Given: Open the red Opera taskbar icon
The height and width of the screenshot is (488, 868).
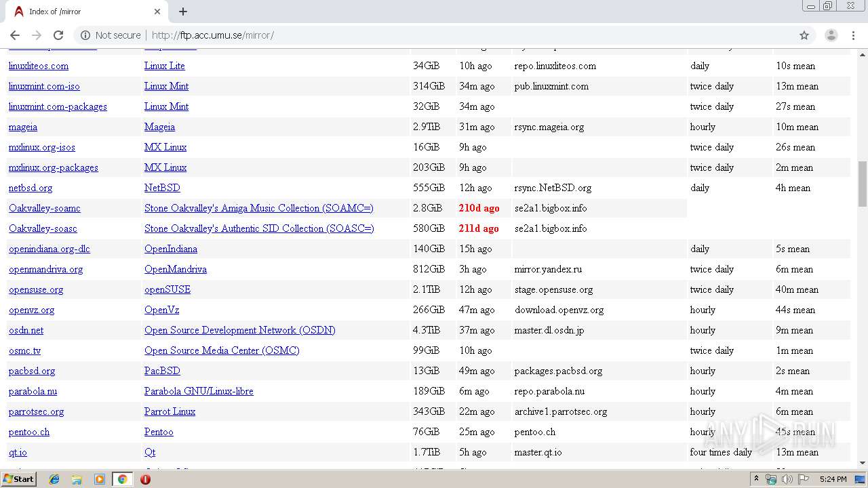Looking at the screenshot, I should pyautogui.click(x=145, y=479).
